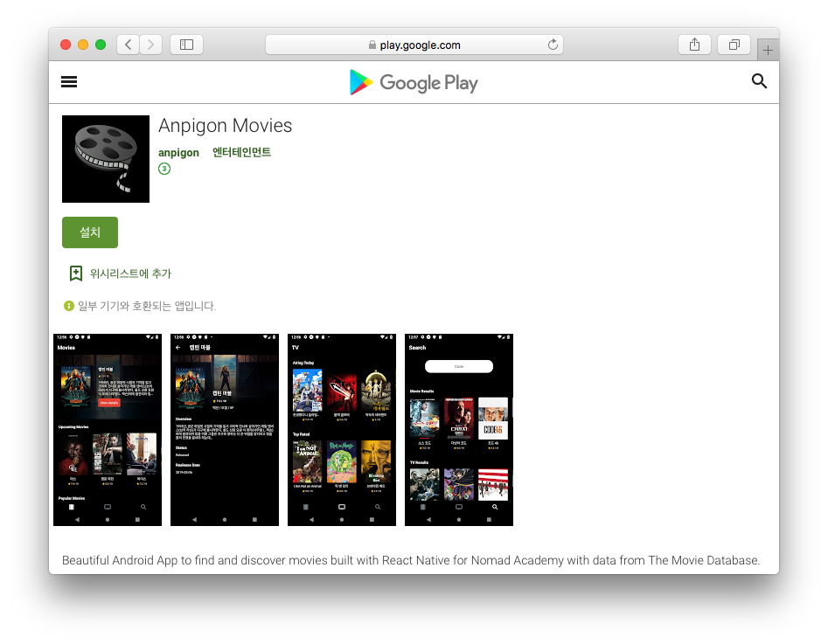Click the forward navigation arrow
Image resolution: width=828 pixels, height=644 pixels.
coord(150,45)
